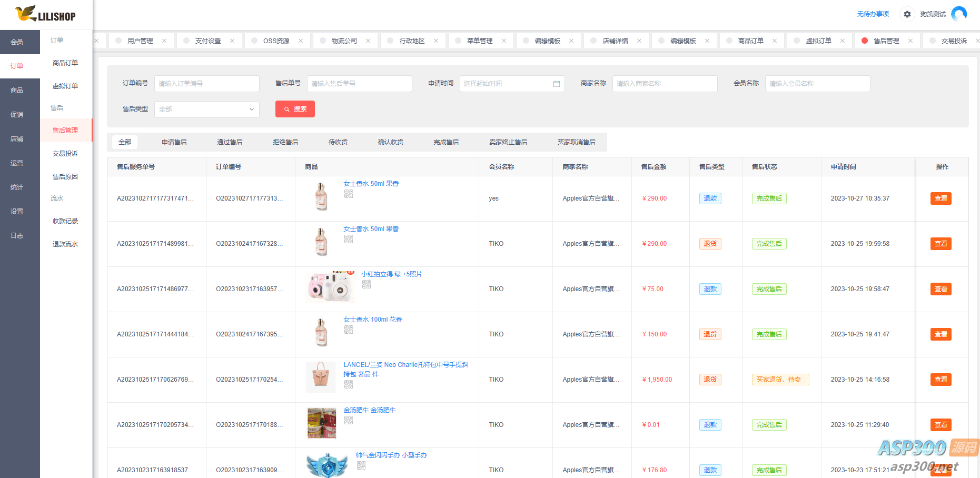Switch to the 用户管理 tab
The width and height of the screenshot is (980, 478).
(140, 41)
